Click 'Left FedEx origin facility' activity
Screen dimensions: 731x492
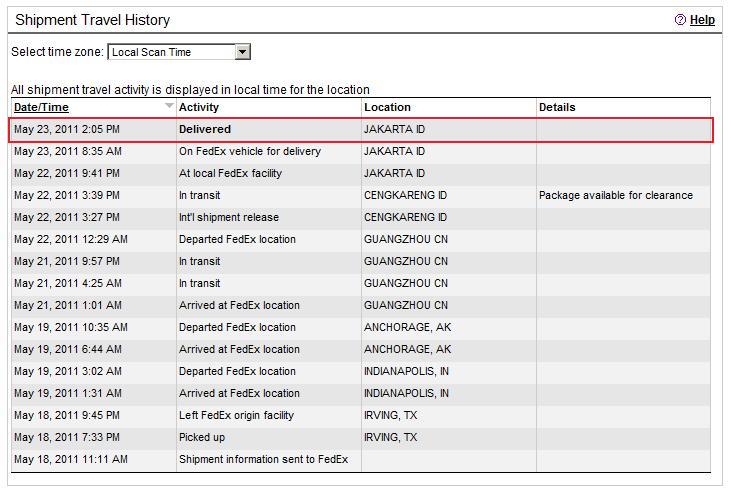[x=238, y=415]
